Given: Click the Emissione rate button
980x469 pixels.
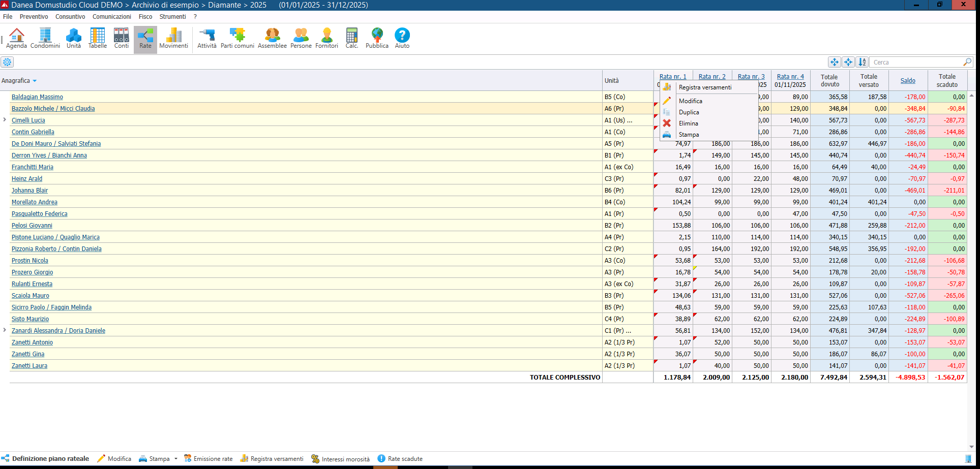Looking at the screenshot, I should (x=209, y=458).
